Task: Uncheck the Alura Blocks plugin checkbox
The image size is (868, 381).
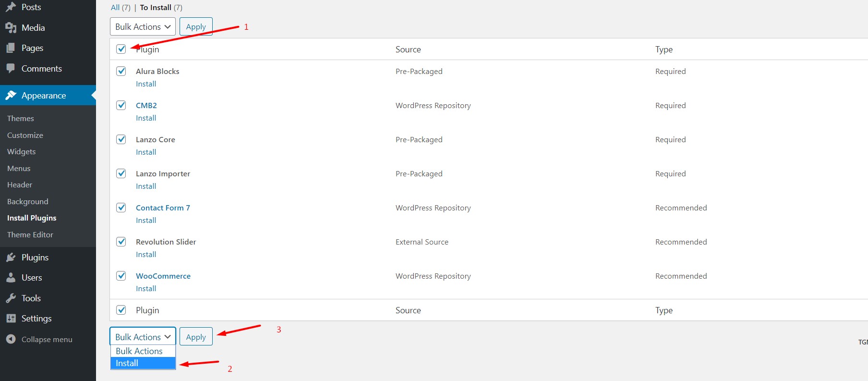Action: point(121,71)
